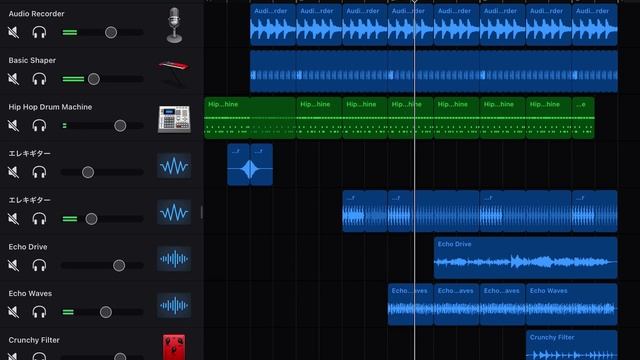Mute the Audio Recorder track

[x=13, y=32]
